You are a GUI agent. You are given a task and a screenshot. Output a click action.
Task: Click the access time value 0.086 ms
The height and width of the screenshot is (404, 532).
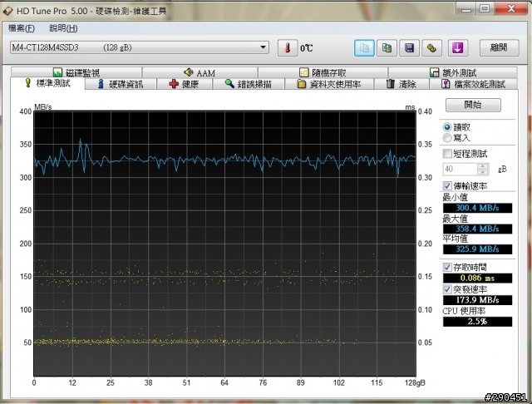coord(477,278)
